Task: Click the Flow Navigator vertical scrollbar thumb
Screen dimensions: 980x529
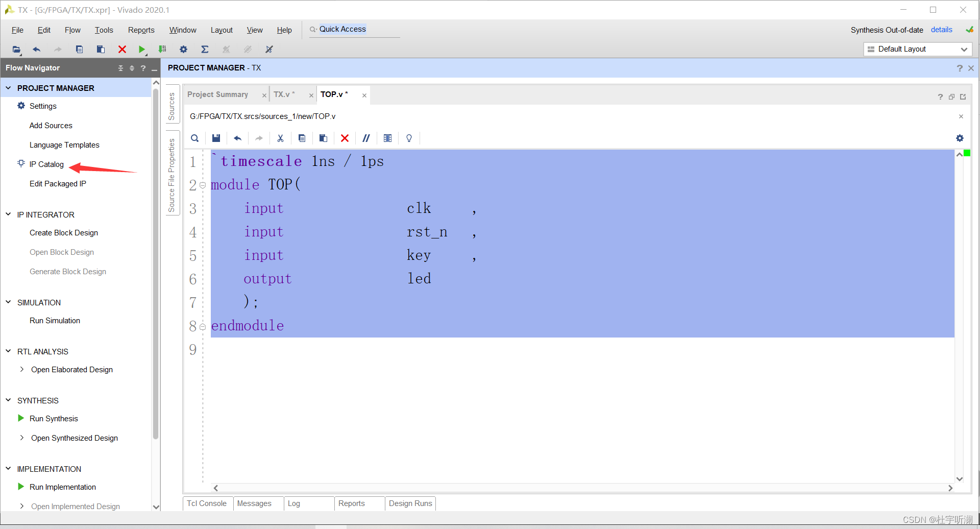Action: (156, 263)
